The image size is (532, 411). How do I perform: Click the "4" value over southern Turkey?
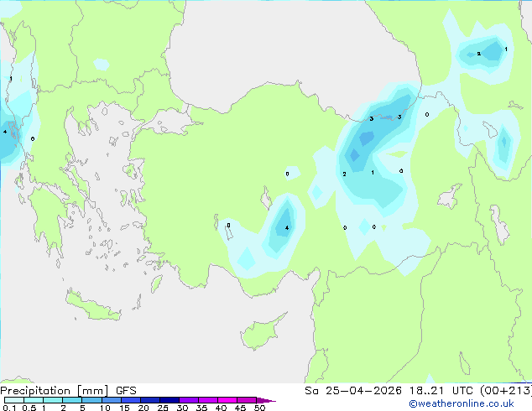287,228
